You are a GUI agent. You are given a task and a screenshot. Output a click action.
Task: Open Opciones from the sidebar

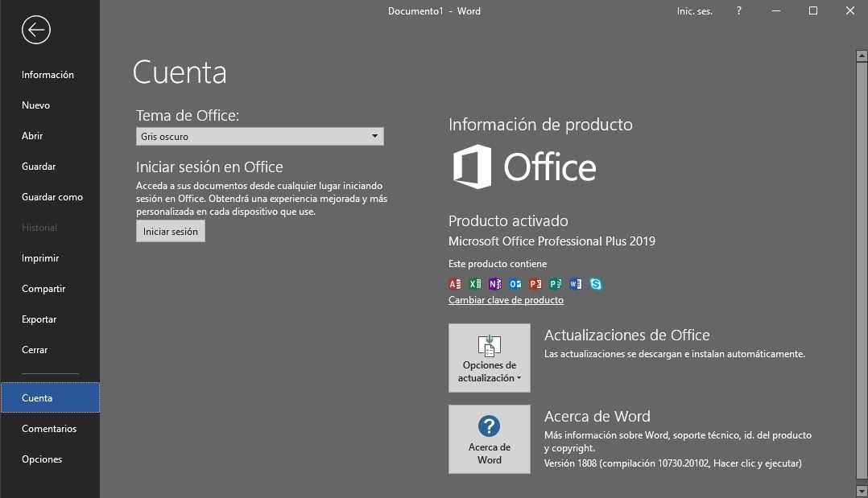tap(42, 459)
